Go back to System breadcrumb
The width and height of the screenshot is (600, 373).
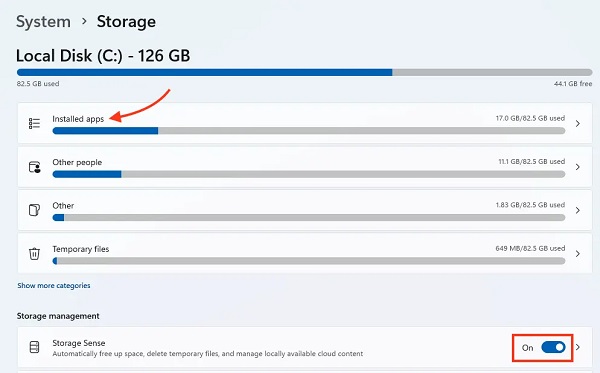[x=43, y=22]
